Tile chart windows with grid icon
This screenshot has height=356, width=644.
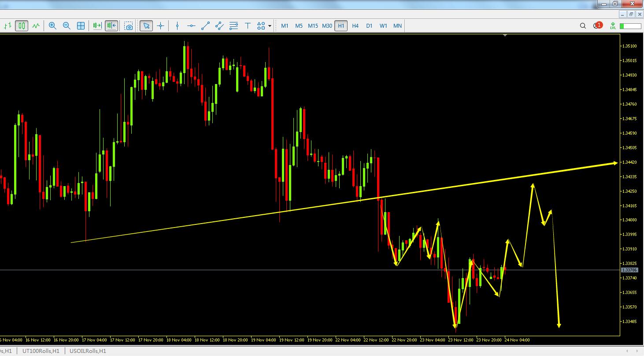(x=81, y=26)
